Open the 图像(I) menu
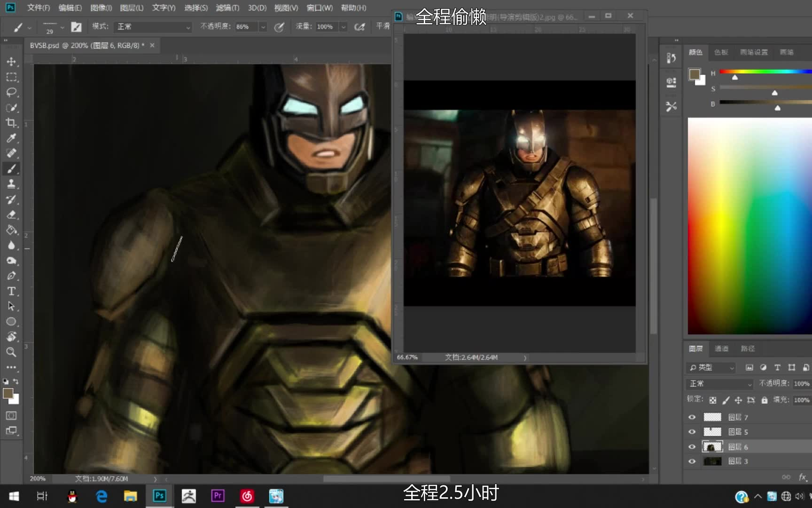 pos(101,8)
